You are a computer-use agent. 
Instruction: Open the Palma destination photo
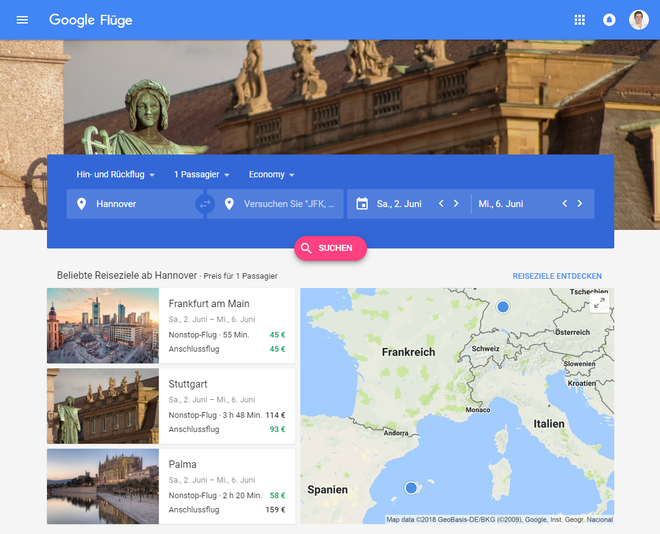point(103,486)
